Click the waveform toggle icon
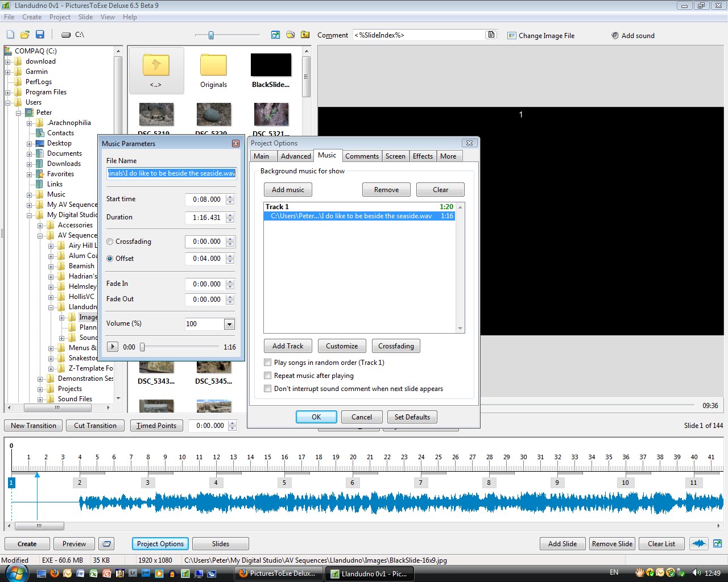The width and height of the screenshot is (728, 582). click(x=699, y=544)
